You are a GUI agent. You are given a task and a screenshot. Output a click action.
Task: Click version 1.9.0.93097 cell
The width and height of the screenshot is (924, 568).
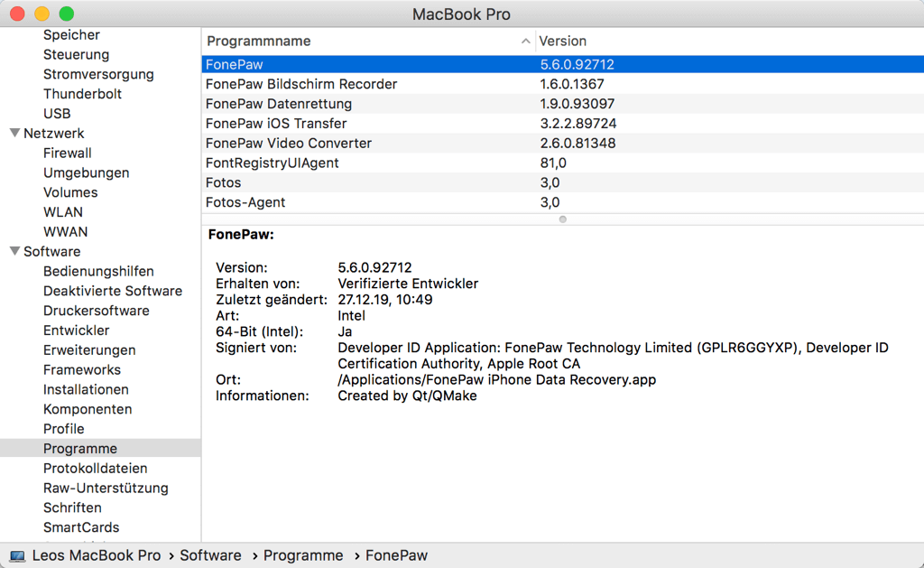tap(577, 104)
